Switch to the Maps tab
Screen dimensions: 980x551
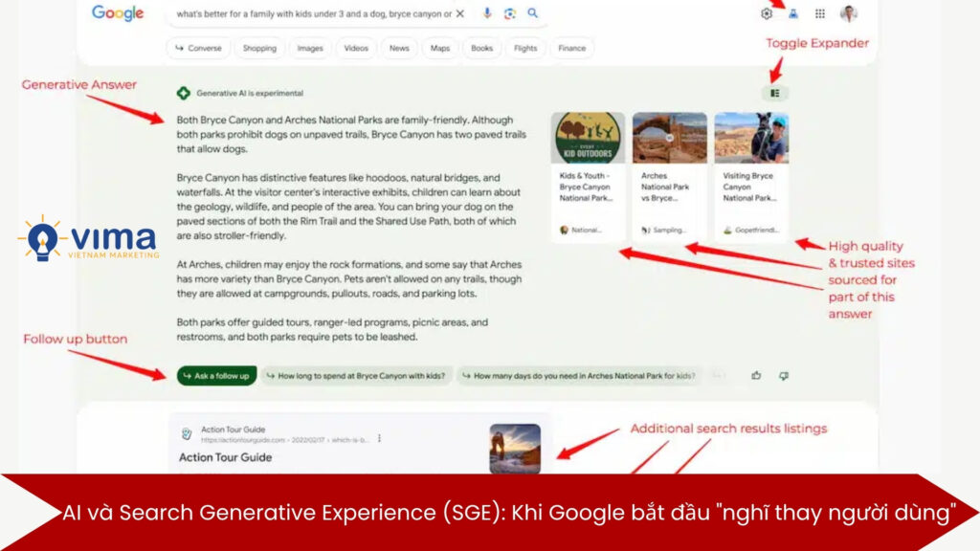click(440, 48)
